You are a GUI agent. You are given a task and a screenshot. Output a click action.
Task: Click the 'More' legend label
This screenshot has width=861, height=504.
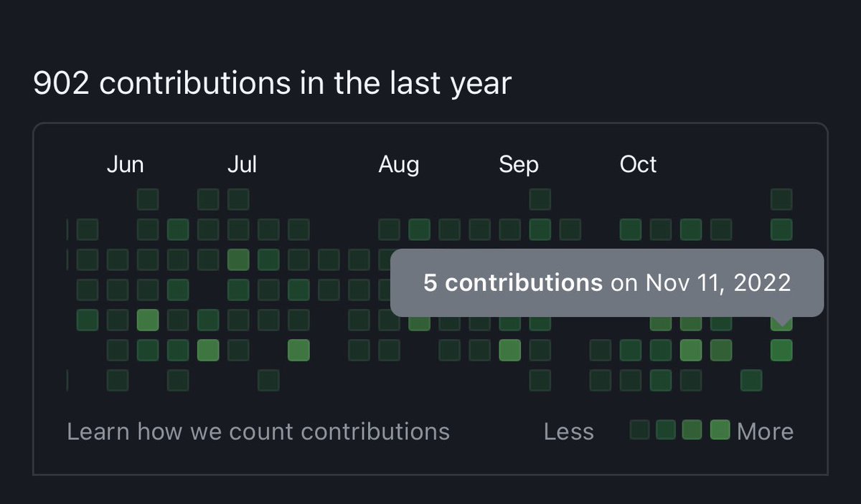(765, 432)
